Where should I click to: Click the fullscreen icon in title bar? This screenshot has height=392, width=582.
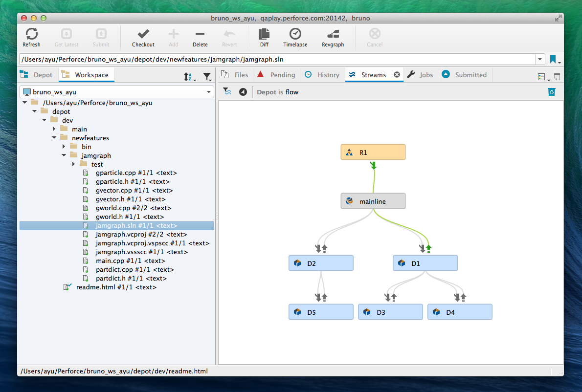coord(558,18)
